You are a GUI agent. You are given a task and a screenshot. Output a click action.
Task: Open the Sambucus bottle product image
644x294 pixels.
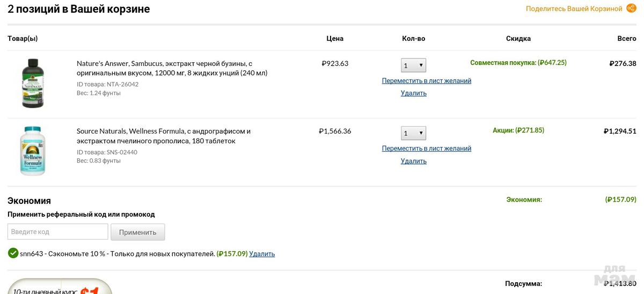(x=33, y=83)
